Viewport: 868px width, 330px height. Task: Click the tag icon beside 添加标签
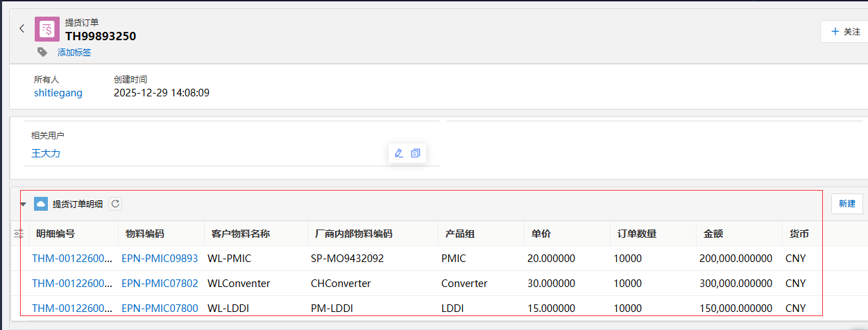[42, 52]
